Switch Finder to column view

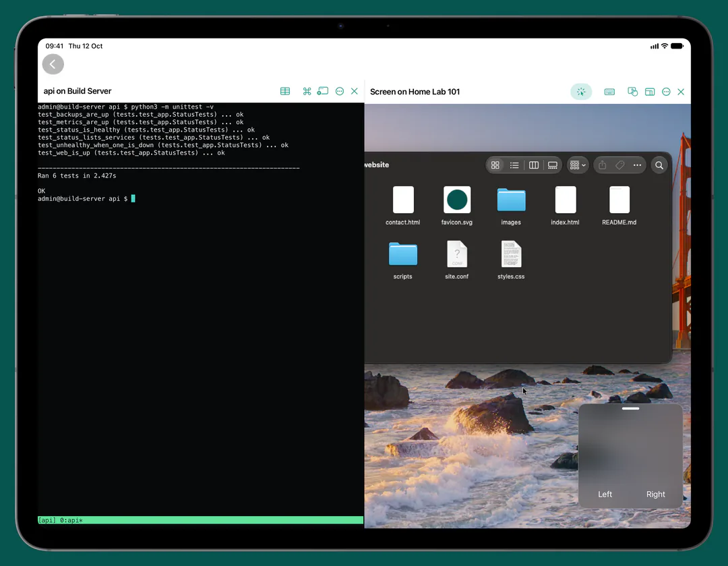click(x=534, y=165)
